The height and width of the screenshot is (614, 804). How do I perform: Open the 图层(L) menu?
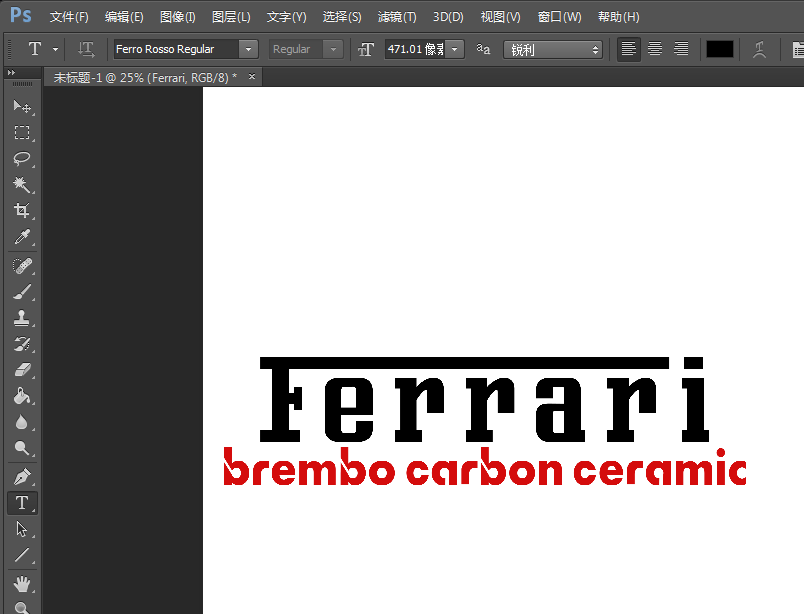[231, 17]
